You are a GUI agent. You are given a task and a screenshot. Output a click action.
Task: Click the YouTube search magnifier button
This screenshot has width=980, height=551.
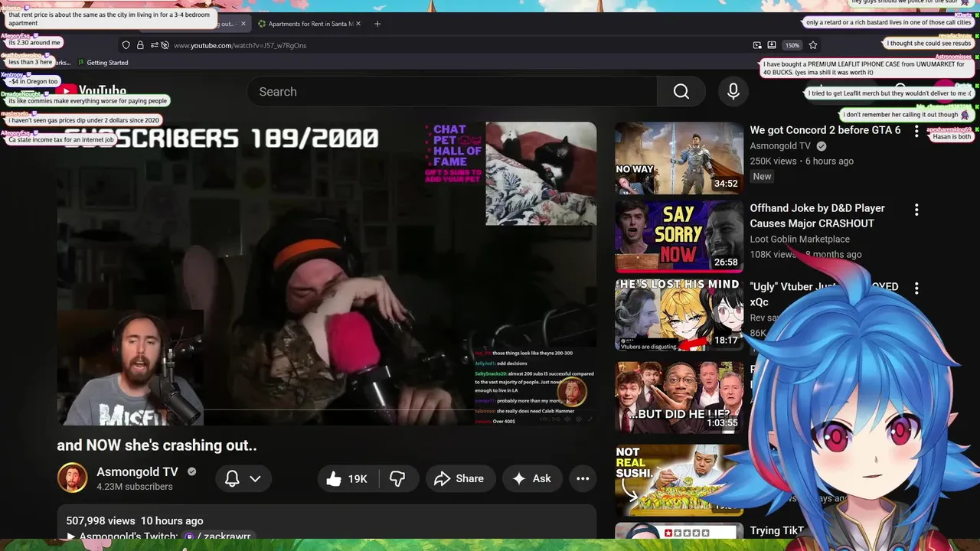pos(681,92)
